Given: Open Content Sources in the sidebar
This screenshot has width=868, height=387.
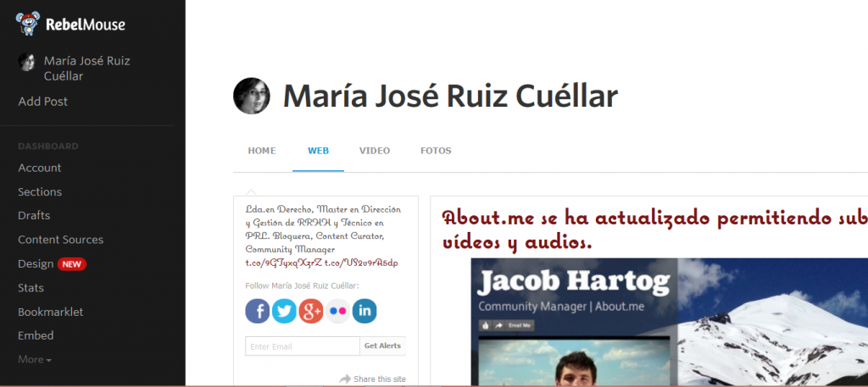Looking at the screenshot, I should pos(60,240).
